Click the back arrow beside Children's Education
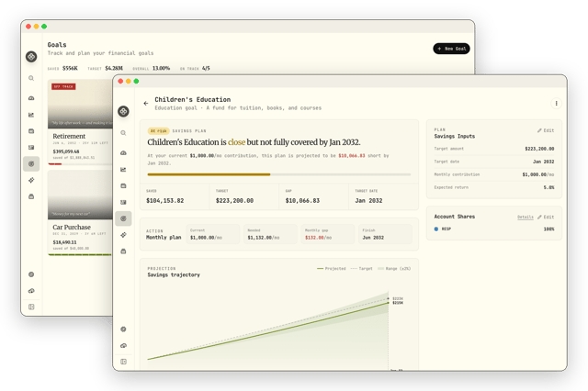The image size is (588, 391). (146, 104)
